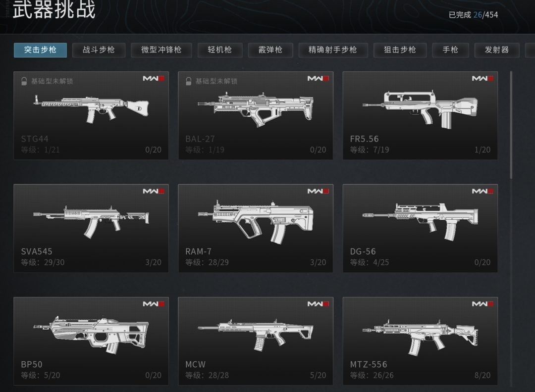Click the MWIII logo on SVA545 card

click(154, 191)
